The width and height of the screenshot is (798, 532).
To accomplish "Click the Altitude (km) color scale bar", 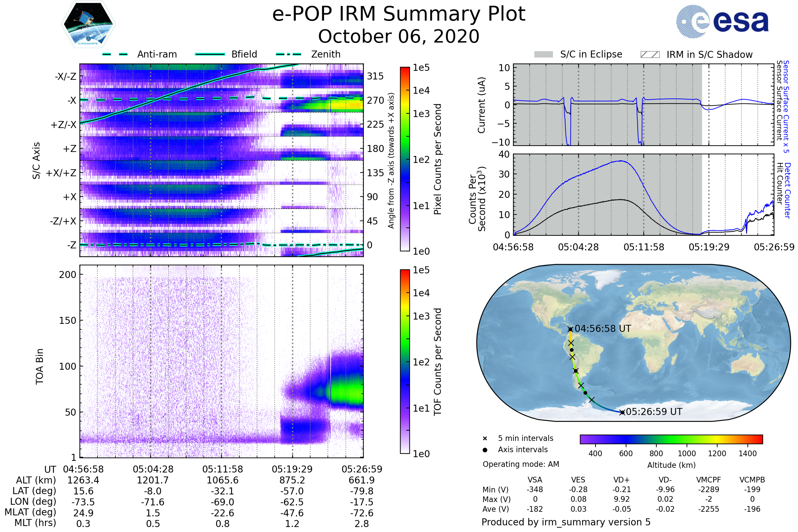I will (x=671, y=439).
